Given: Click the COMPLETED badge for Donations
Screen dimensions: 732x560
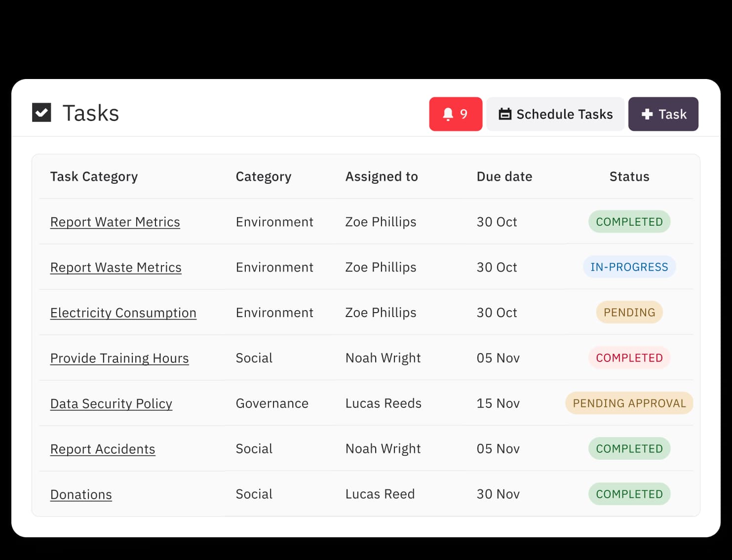Looking at the screenshot, I should tap(629, 494).
